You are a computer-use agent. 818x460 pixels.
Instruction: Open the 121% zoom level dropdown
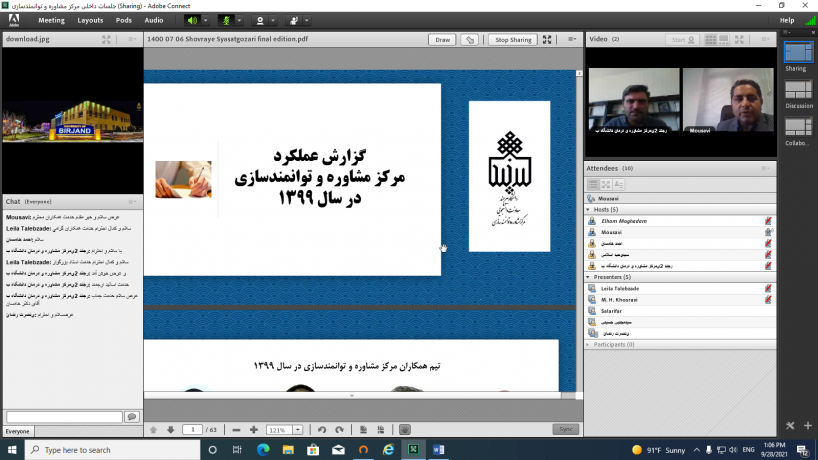[297, 430]
